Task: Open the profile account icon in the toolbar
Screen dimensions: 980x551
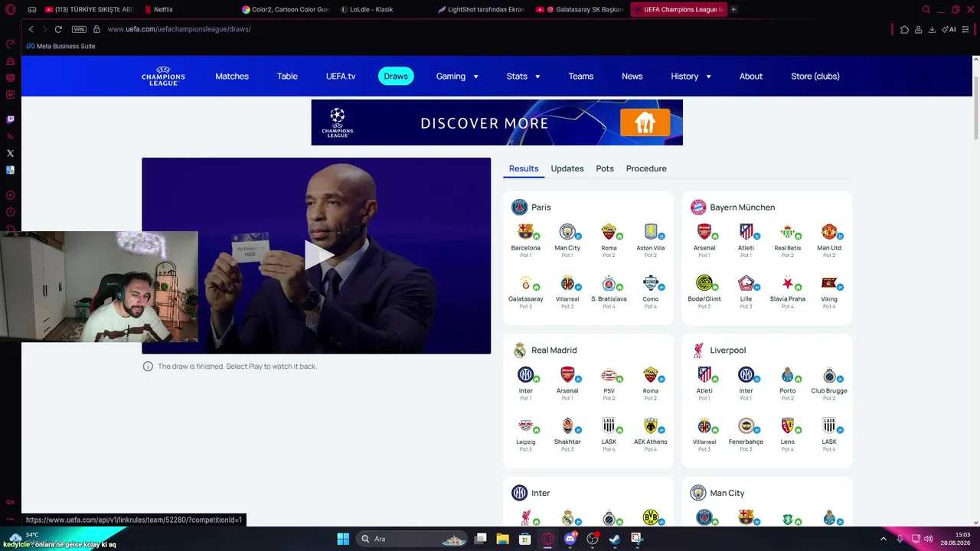Action: [x=918, y=29]
